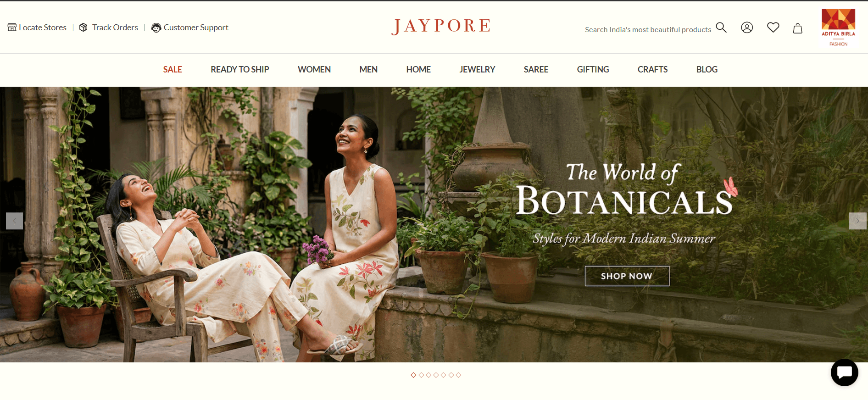Go to next banner slide arrow

[x=857, y=221]
